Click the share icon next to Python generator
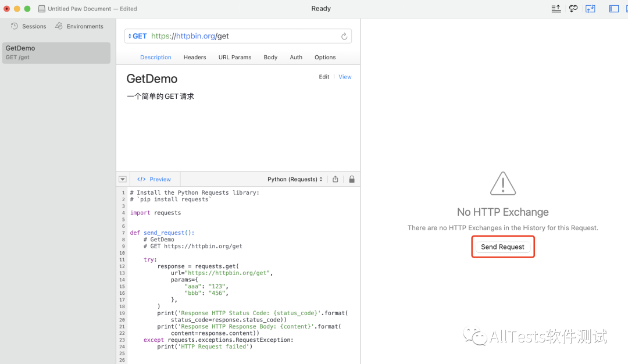628x364 pixels. 335,179
